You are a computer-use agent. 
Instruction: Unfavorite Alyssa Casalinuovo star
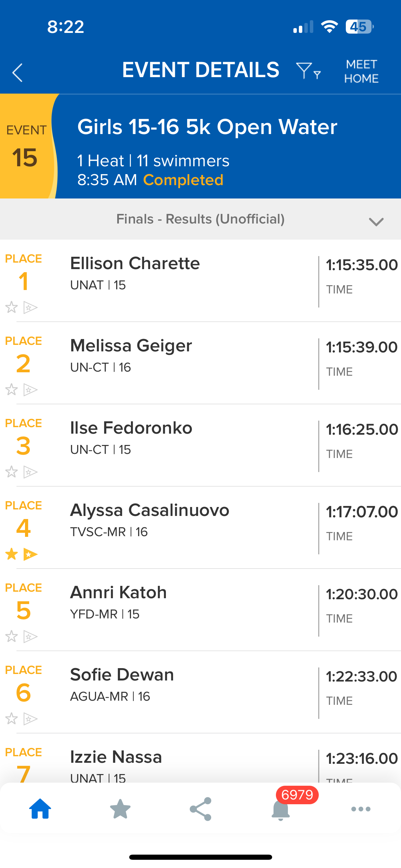[x=12, y=554]
